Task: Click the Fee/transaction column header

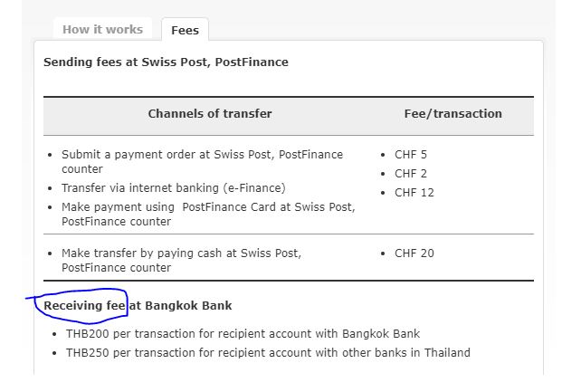Action: coord(452,114)
